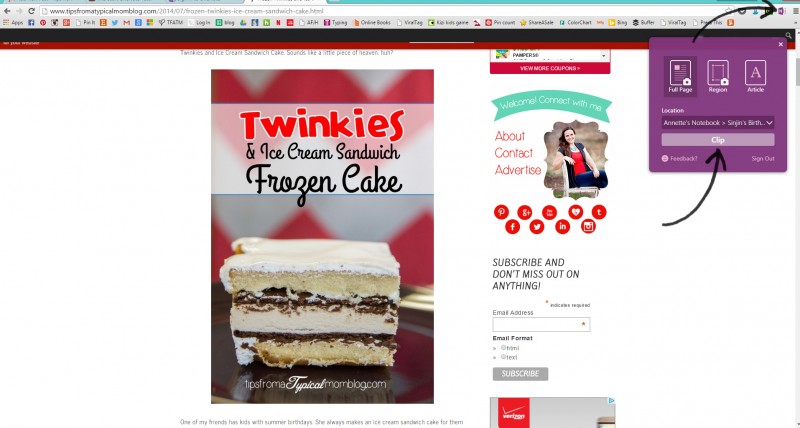Open the Online Books bookmark
800x428 pixels.
[x=371, y=22]
